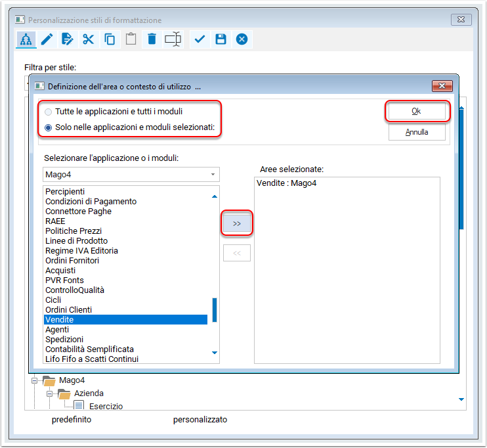
Task: Collapse the Mago4 tree node
Action: click(35, 380)
